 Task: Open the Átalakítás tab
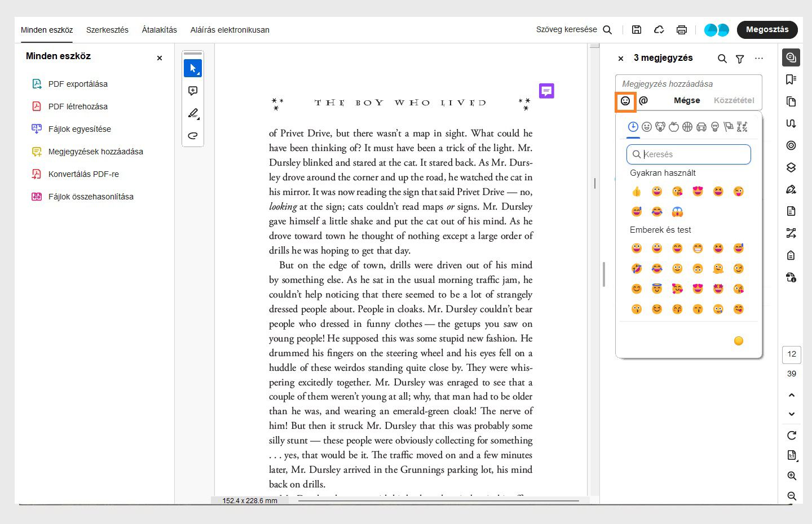[160, 30]
